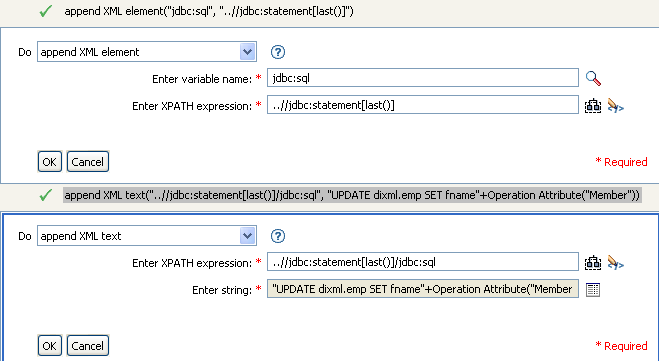Expand the append XML text Do dropdown

[x=248, y=236]
